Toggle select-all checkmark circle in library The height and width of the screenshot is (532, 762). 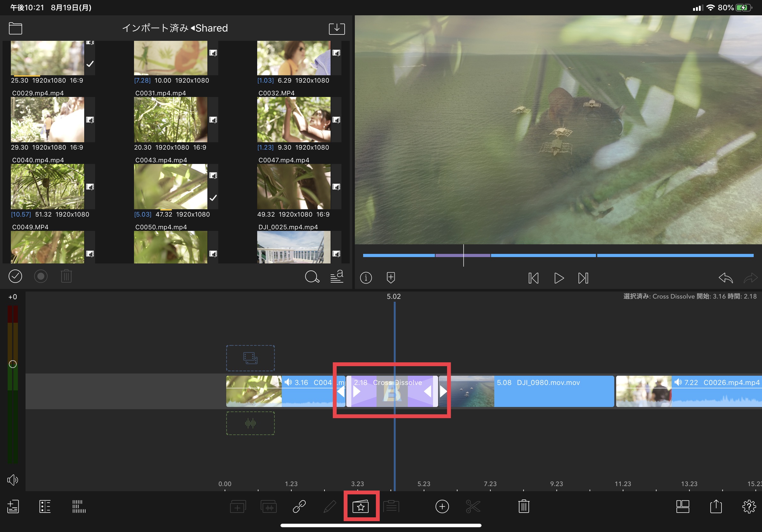tap(15, 276)
